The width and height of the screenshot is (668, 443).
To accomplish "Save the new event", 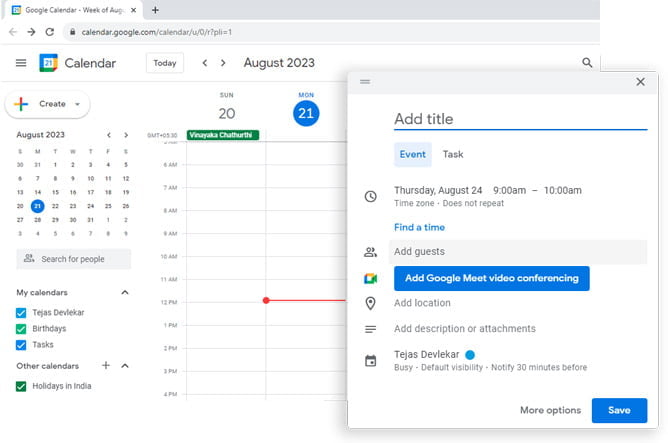I will point(618,410).
